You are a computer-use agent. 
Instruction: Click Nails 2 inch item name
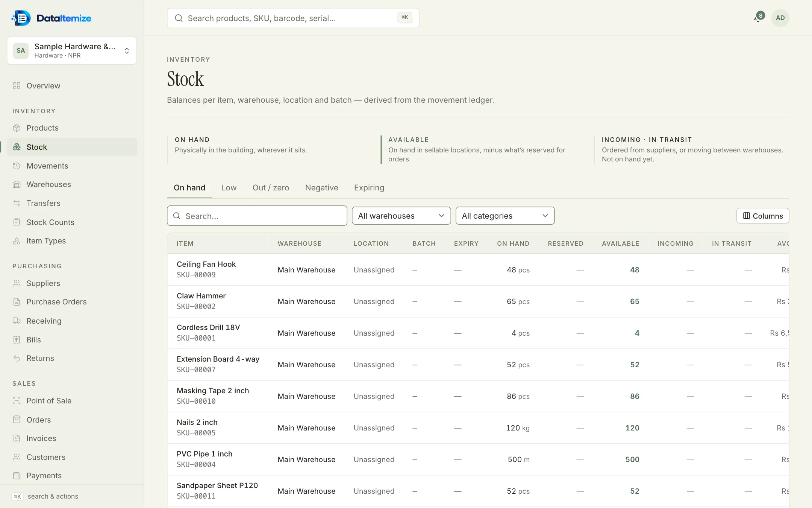[197, 422]
